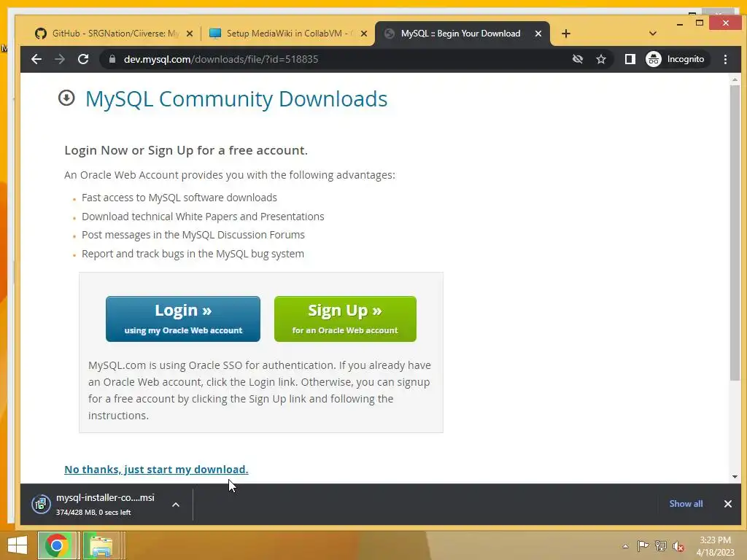Click the network tray icon

(x=661, y=546)
